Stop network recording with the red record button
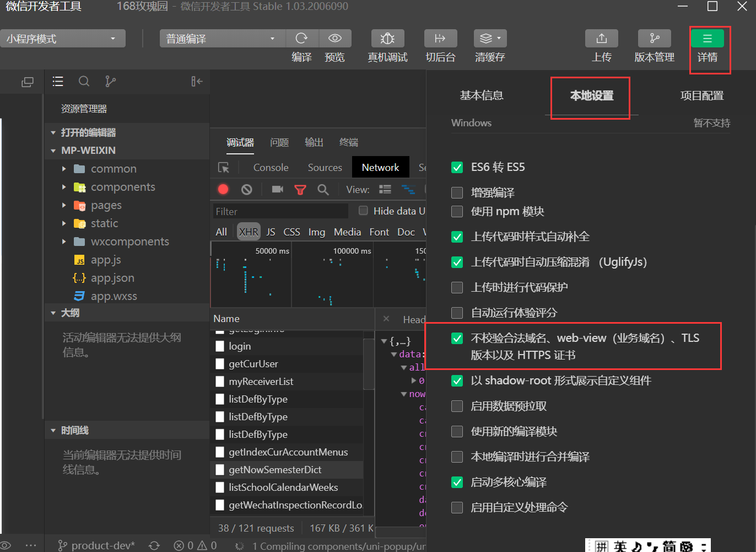The width and height of the screenshot is (756, 552). pos(223,189)
